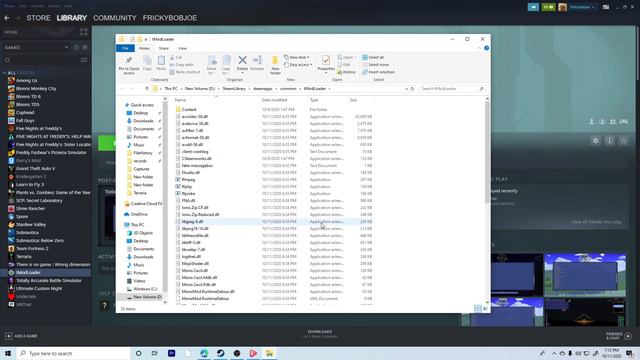Open the address bar history dropdown
Image resolution: width=640 pixels, height=360 pixels.
(x=406, y=89)
